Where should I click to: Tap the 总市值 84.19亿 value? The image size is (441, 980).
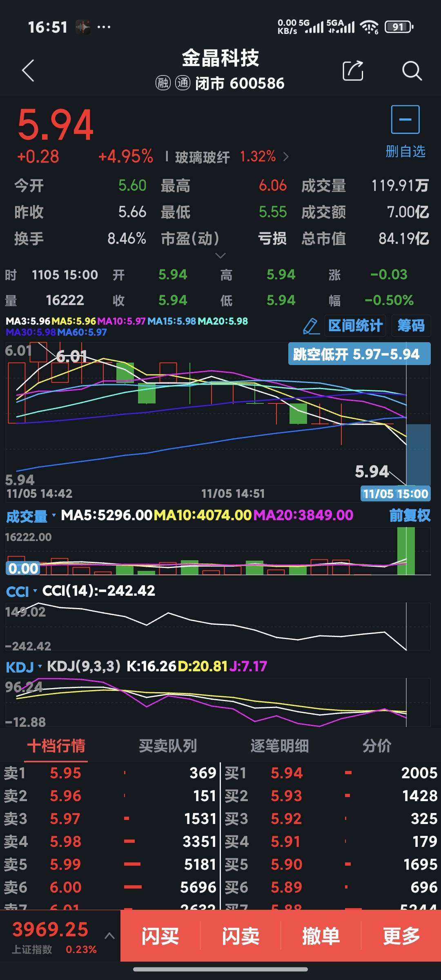(403, 238)
